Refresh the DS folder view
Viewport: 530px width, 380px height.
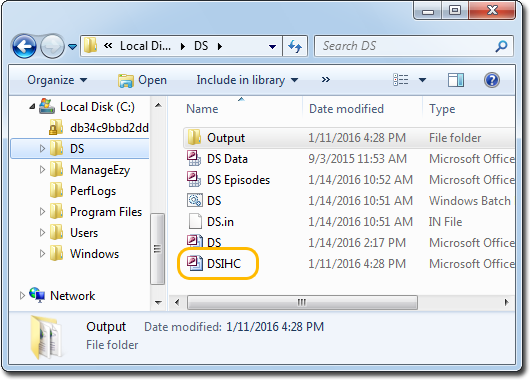point(295,46)
